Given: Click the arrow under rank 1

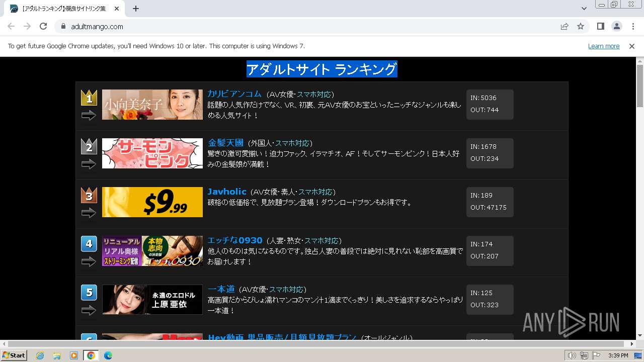Looking at the screenshot, I should tap(89, 116).
